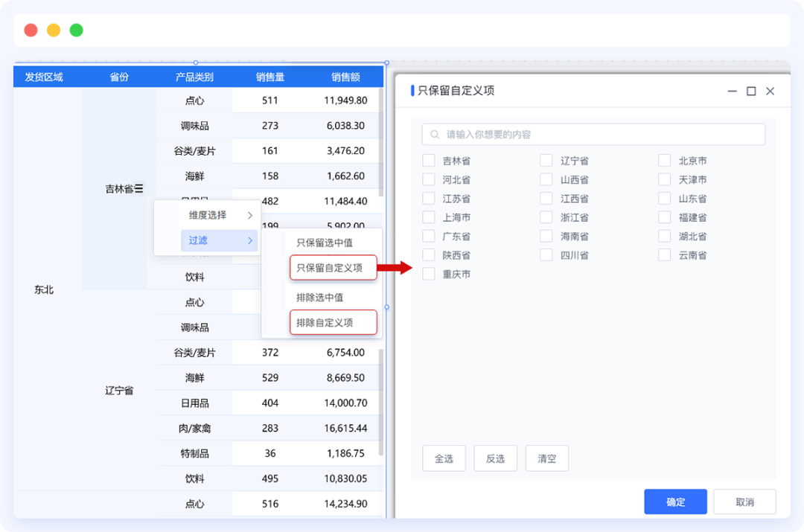804x532 pixels.
Task: Enable the 湖北省 checkbox
Action: (665, 237)
